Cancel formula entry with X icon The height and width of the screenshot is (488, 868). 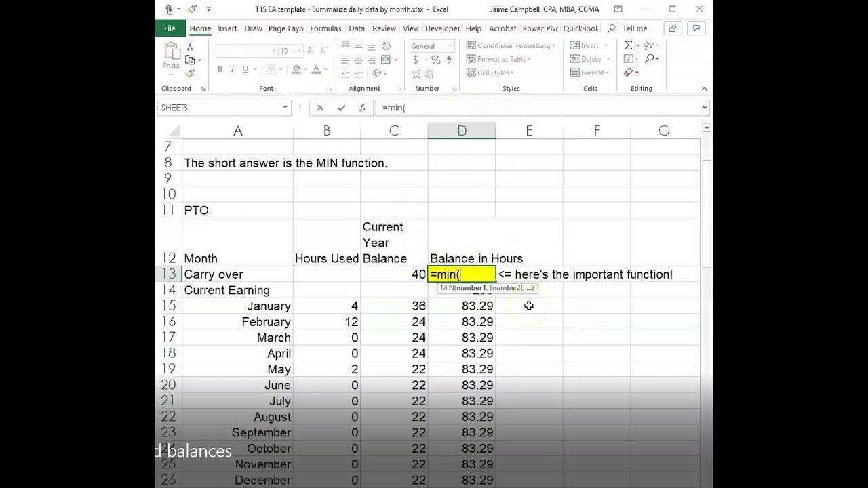(x=320, y=108)
